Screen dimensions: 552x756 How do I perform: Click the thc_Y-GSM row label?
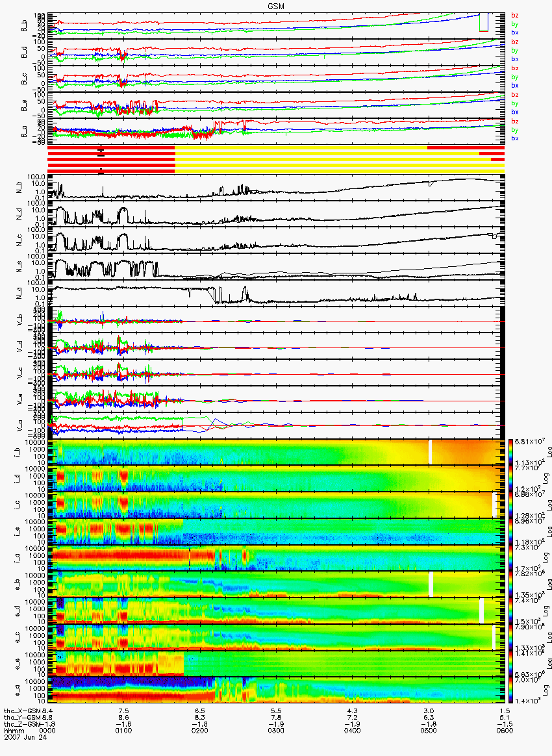pos(22,717)
